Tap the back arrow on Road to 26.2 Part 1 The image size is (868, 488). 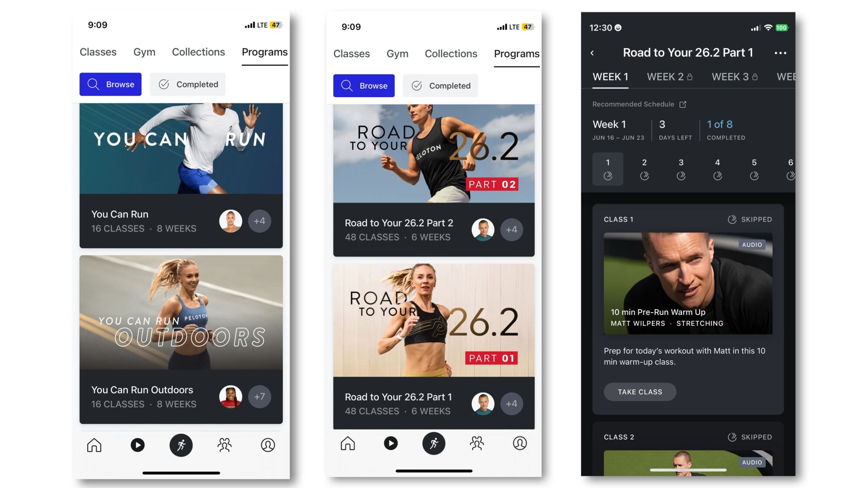point(592,52)
